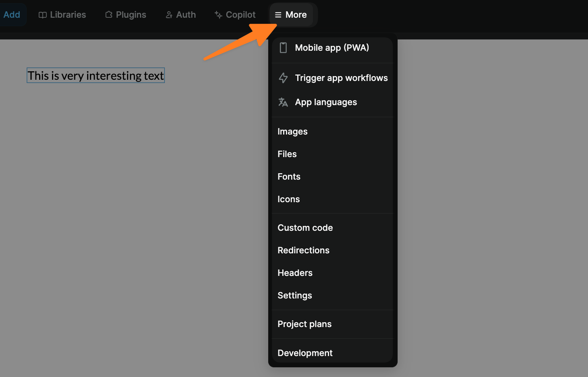Open the project Settings entry
The height and width of the screenshot is (377, 588).
[x=294, y=295]
